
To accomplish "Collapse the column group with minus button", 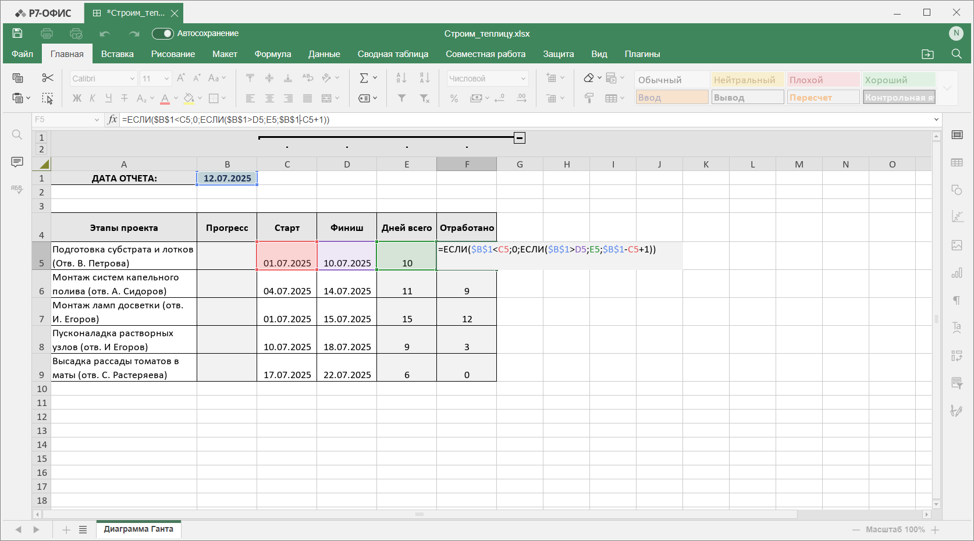I will click(520, 138).
